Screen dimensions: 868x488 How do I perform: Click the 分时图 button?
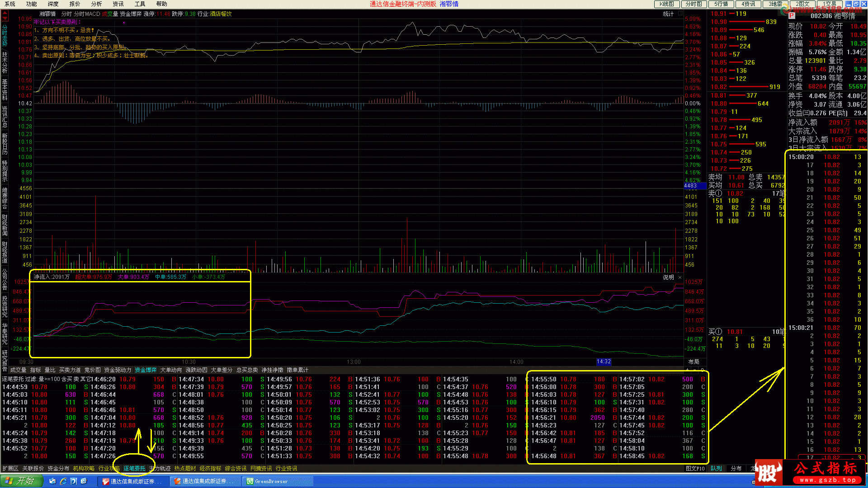[694, 4]
